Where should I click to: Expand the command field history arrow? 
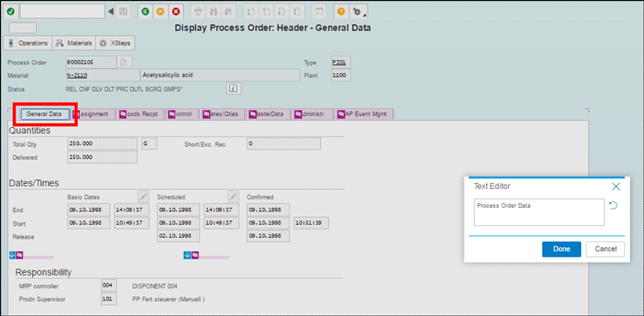point(111,11)
